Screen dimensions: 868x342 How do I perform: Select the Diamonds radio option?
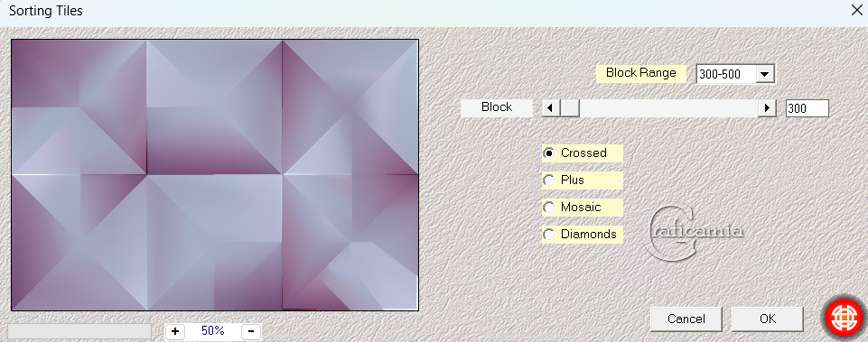point(548,235)
